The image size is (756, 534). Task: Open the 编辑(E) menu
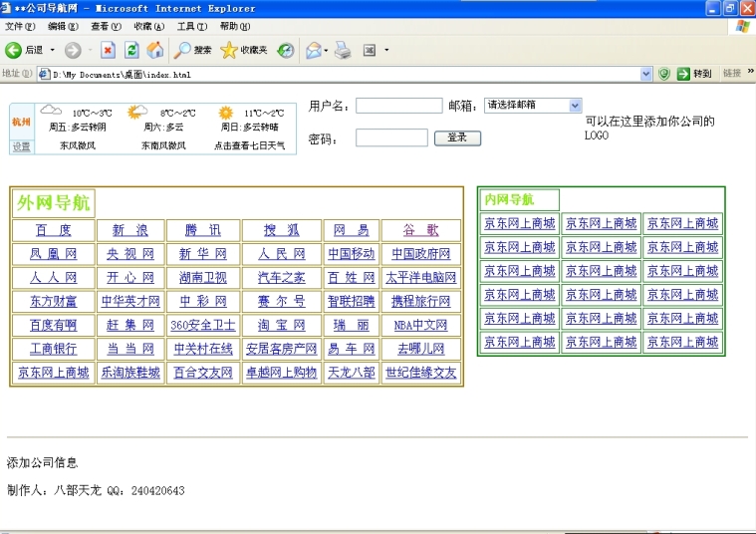coord(63,26)
